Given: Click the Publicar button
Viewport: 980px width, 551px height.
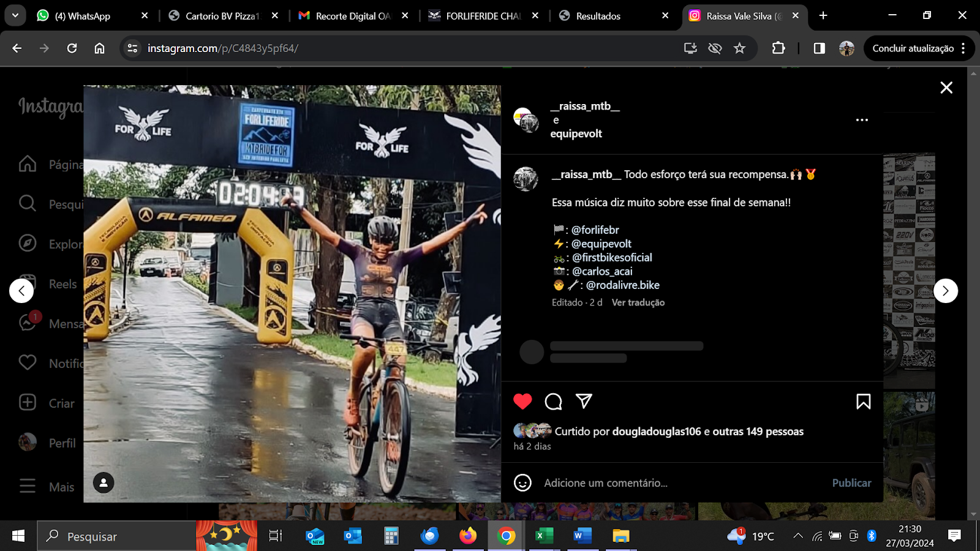Looking at the screenshot, I should (851, 483).
